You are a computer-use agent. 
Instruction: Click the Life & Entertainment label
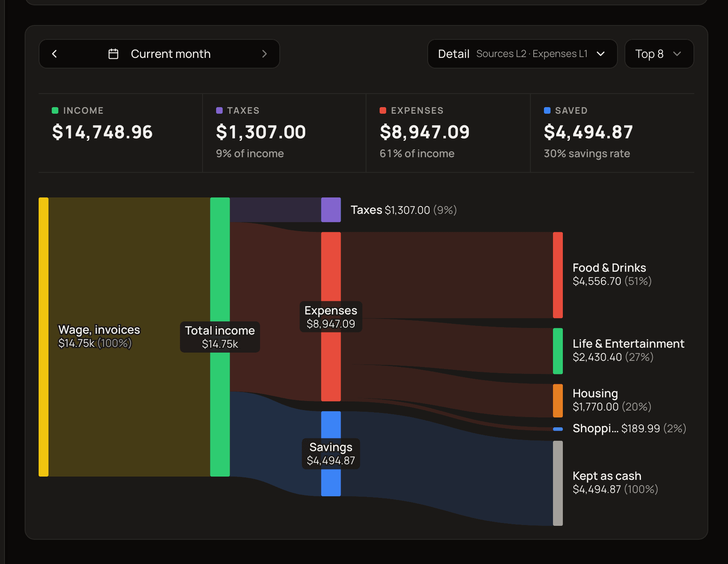(629, 350)
